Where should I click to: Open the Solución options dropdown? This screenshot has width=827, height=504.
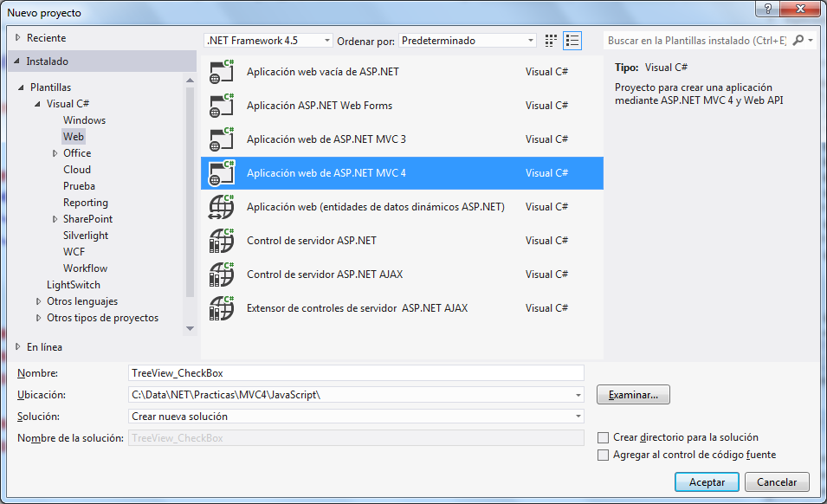coord(578,417)
